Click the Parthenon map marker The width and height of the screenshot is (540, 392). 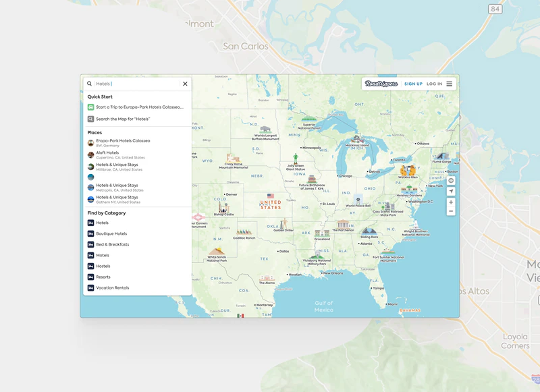[x=343, y=224]
